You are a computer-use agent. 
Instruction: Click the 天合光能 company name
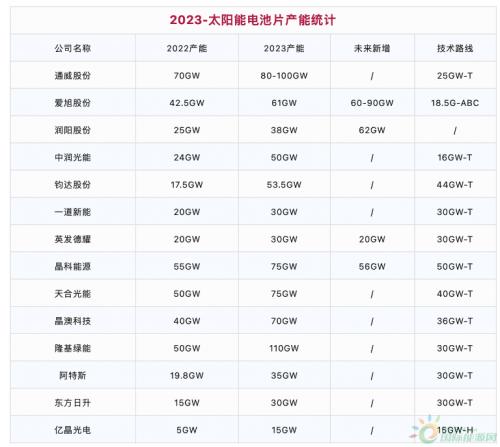[73, 294]
